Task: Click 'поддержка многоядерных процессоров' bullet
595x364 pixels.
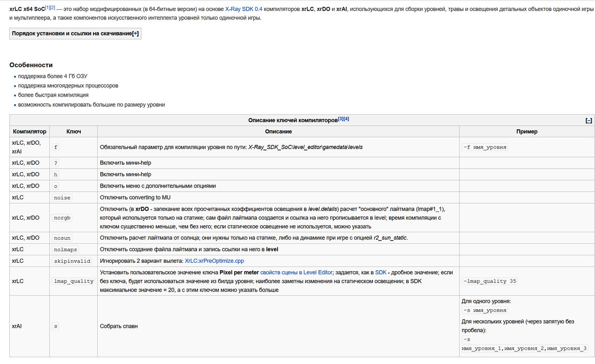Action: click(68, 86)
